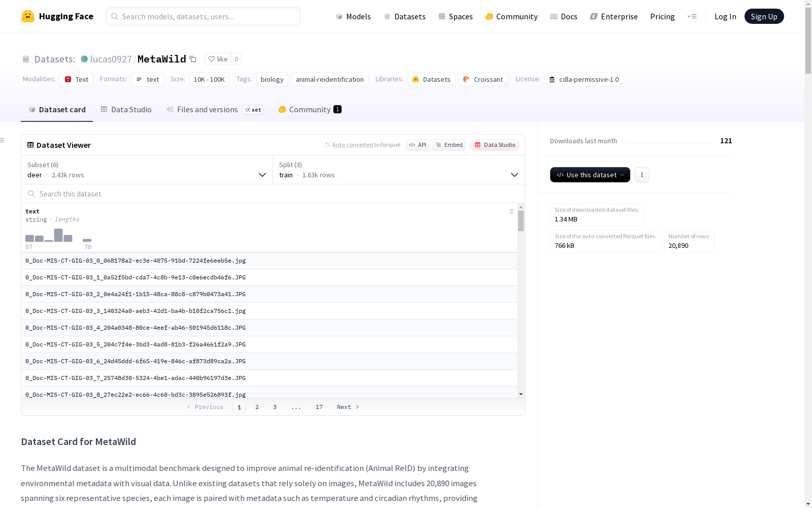Screen dimensions: 812x508
Task: Expand the Split train dropdown
Action: click(399, 170)
